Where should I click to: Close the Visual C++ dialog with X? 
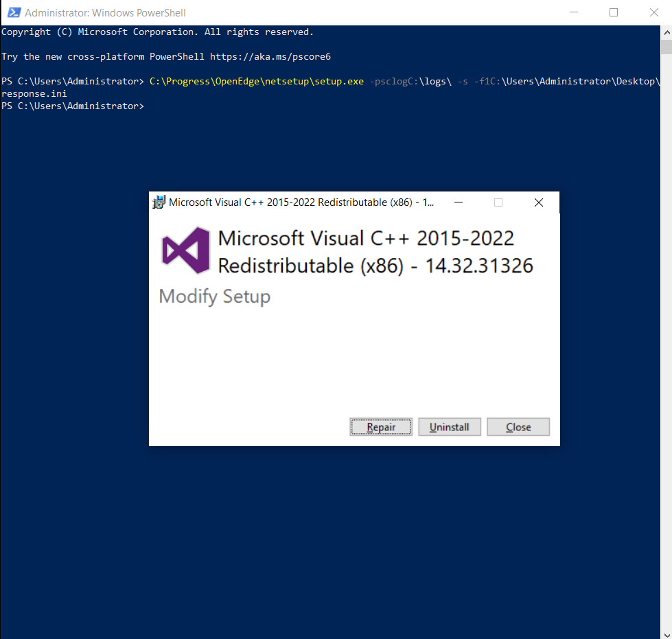[x=539, y=202]
